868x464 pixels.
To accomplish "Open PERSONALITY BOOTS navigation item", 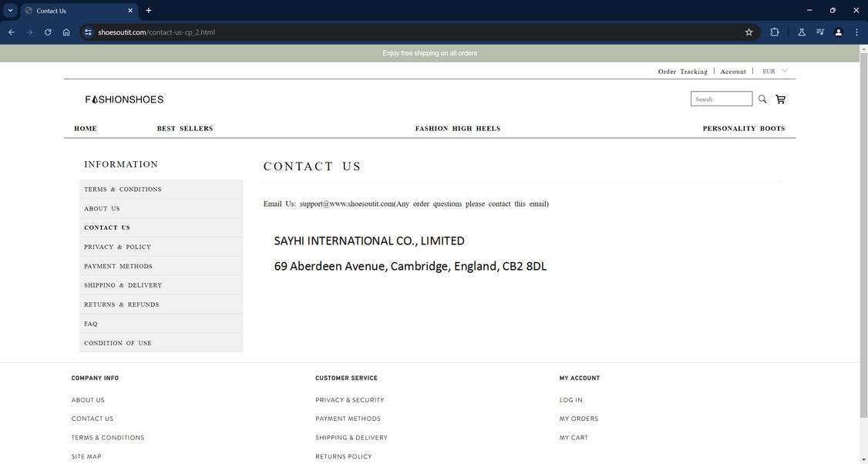I will tap(743, 129).
